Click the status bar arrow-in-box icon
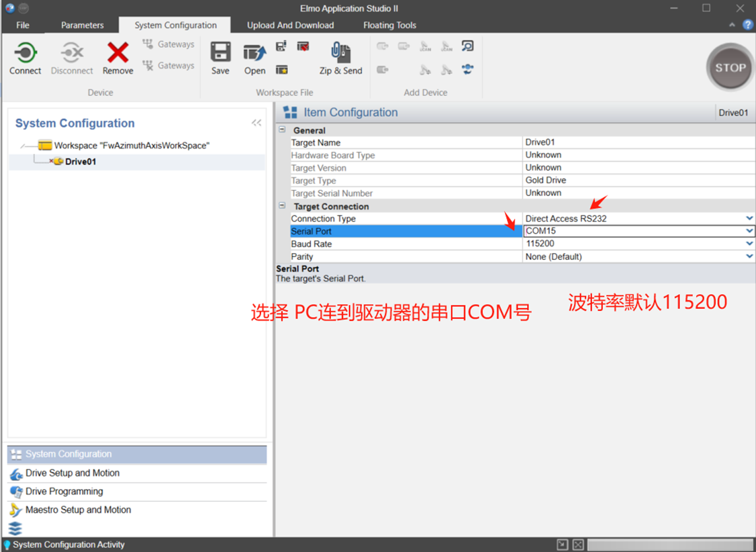756x552 pixels. [562, 545]
